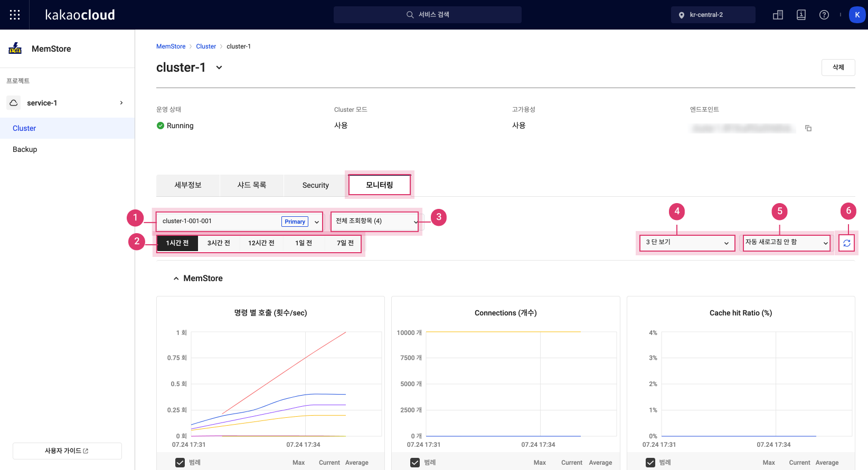Click the 삭제 delete button
This screenshot has width=868, height=470.
pyautogui.click(x=838, y=68)
